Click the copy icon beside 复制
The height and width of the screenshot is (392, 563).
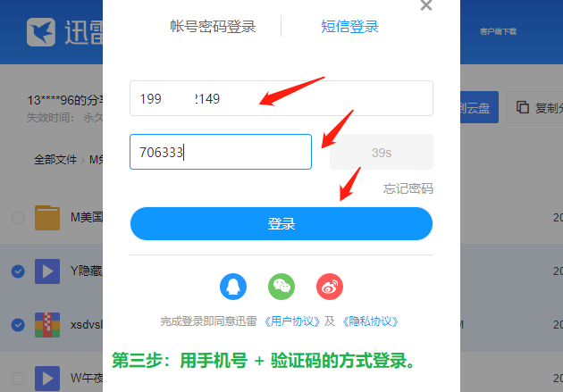[523, 107]
